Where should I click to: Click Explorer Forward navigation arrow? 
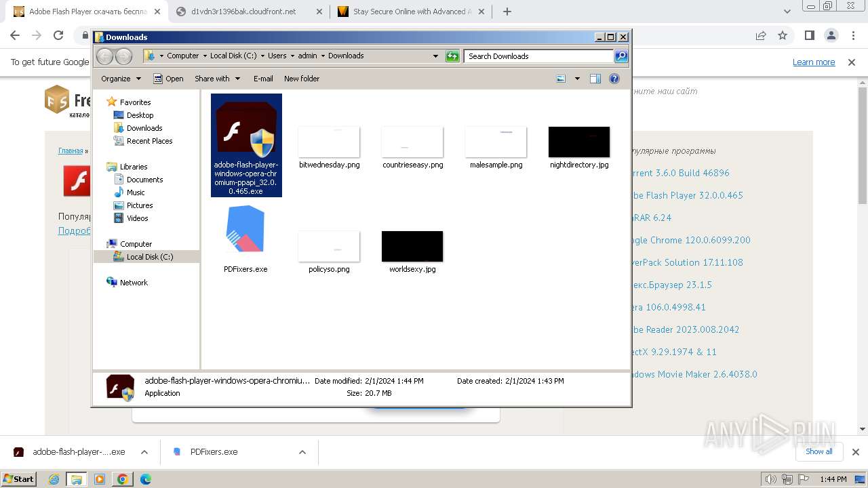[124, 56]
